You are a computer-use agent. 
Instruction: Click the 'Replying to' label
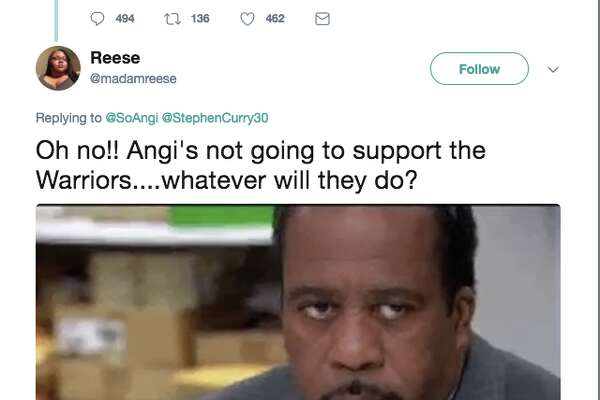(x=68, y=118)
